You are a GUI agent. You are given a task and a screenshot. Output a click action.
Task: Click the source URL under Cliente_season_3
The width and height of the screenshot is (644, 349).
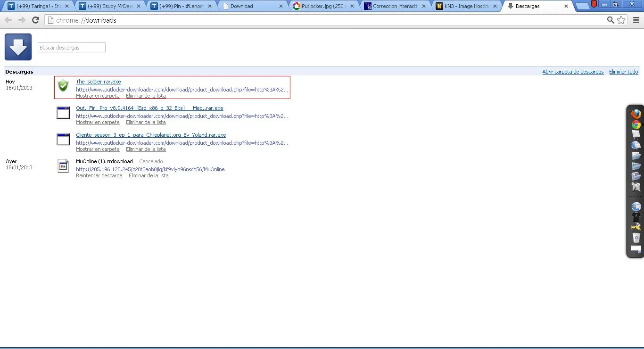182,143
